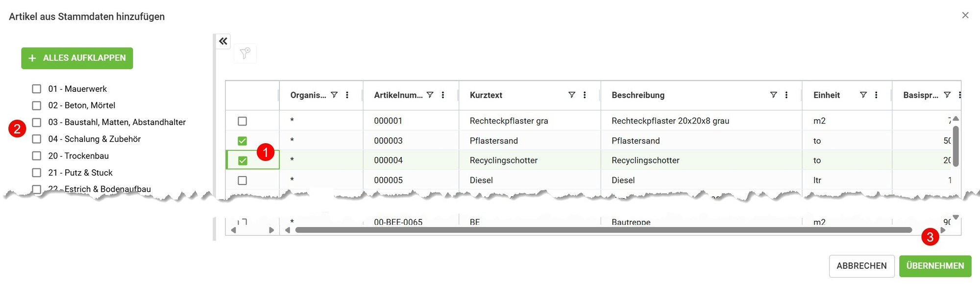Open the Kurztext column three-dot menu

(584, 95)
